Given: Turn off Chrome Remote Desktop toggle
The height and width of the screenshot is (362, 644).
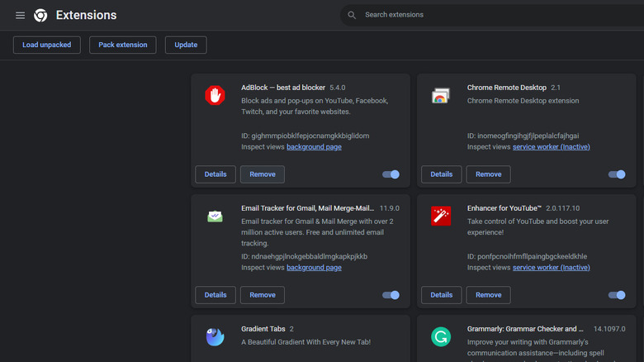Looking at the screenshot, I should (617, 174).
